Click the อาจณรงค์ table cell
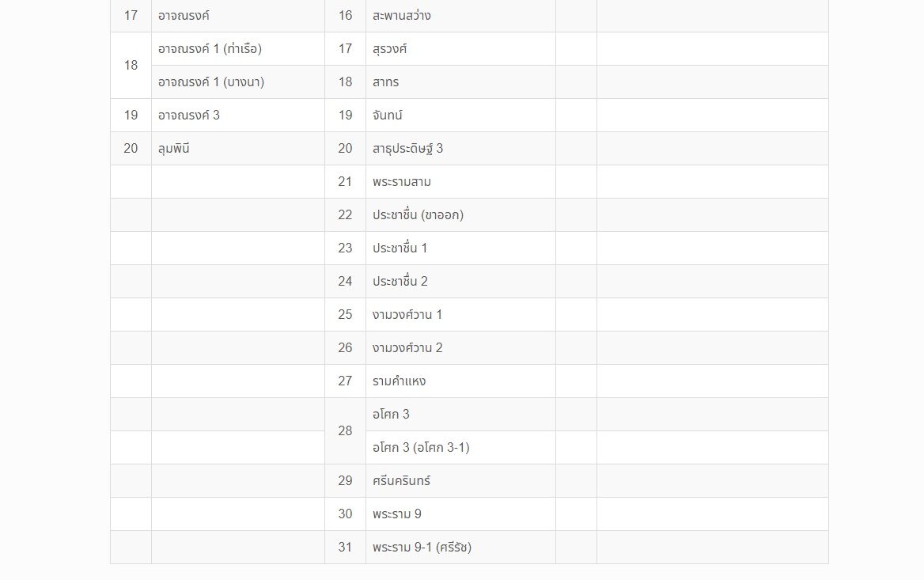Screen dimensions: 924x580 pos(238,15)
